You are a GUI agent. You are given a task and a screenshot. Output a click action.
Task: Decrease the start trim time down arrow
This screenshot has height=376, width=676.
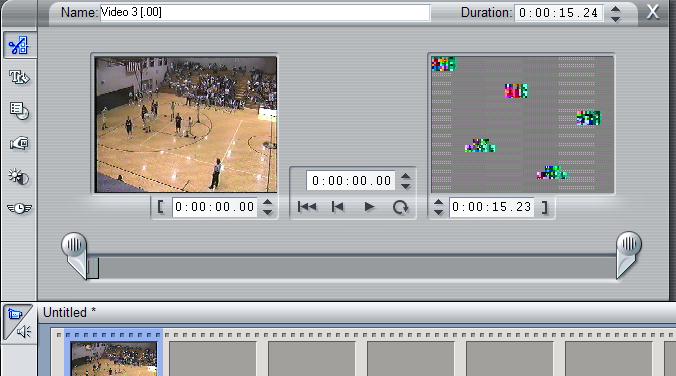click(x=267, y=212)
